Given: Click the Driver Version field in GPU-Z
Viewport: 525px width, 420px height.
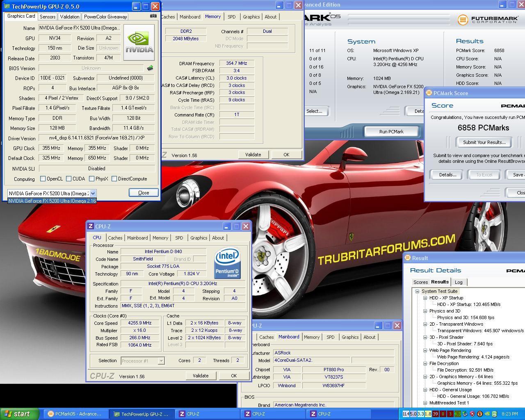Looking at the screenshot, I should coord(97,138).
